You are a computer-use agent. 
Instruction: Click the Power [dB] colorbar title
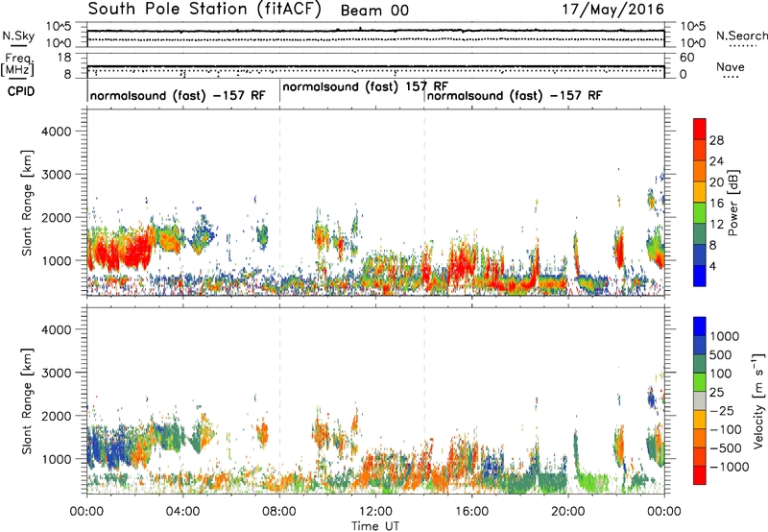733,203
